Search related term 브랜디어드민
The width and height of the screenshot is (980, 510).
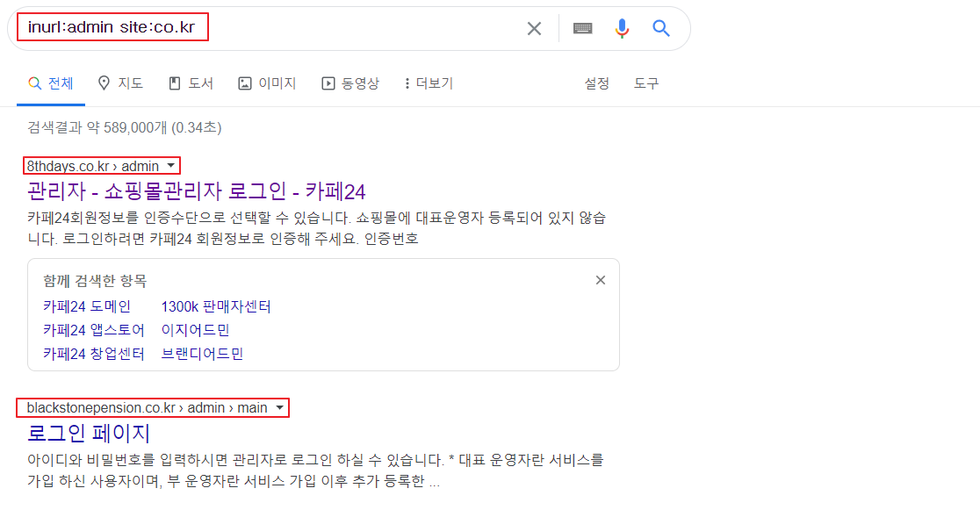point(202,354)
